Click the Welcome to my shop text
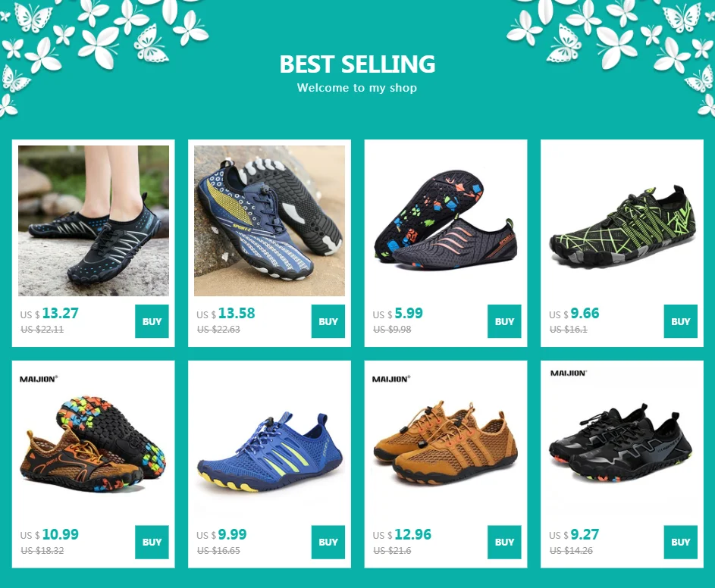The width and height of the screenshot is (715, 588). (x=357, y=87)
